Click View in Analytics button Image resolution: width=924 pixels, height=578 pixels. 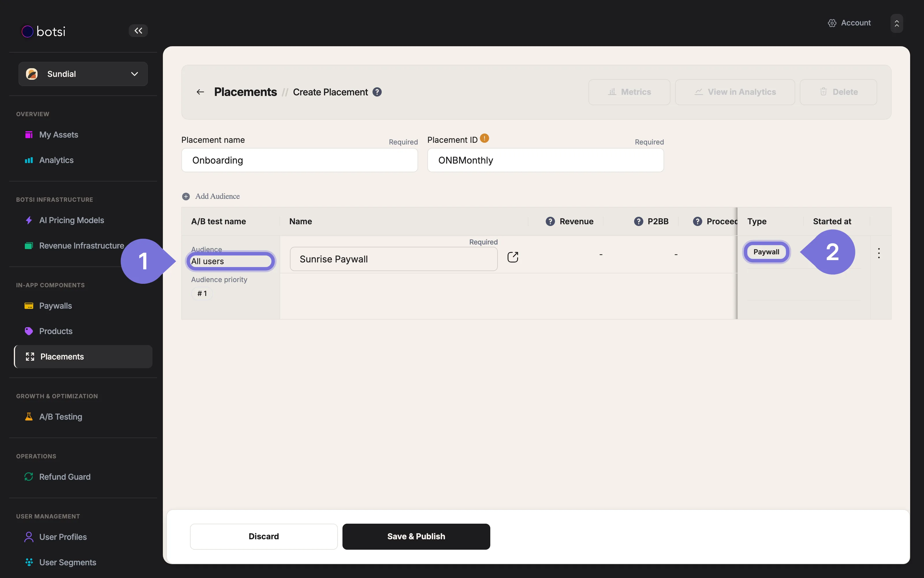point(735,92)
